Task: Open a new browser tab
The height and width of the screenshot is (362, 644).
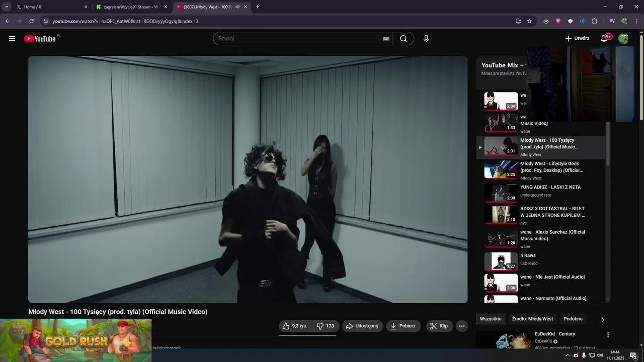Action: (x=258, y=7)
